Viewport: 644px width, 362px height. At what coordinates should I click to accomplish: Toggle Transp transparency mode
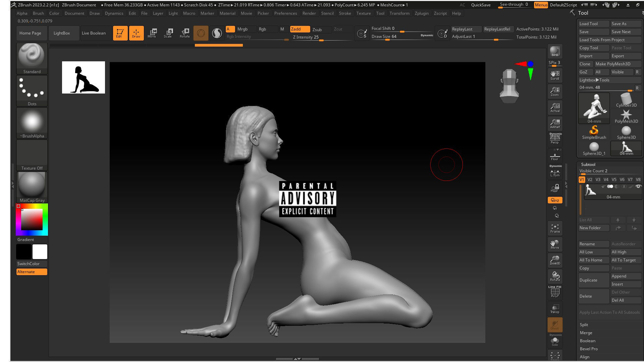(x=555, y=309)
